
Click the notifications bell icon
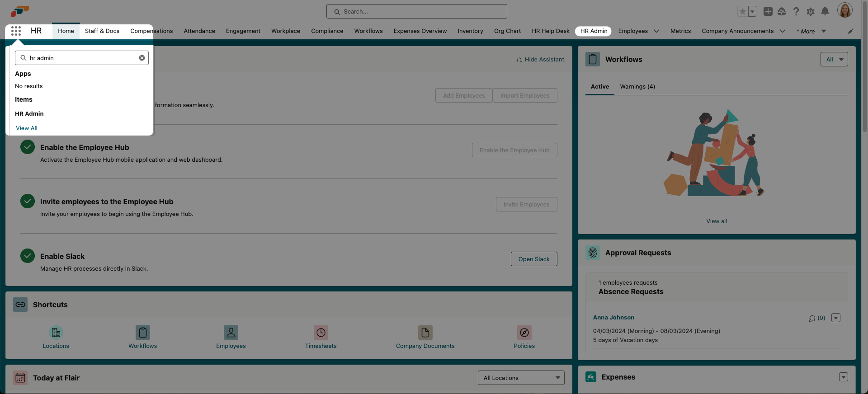pyautogui.click(x=825, y=11)
